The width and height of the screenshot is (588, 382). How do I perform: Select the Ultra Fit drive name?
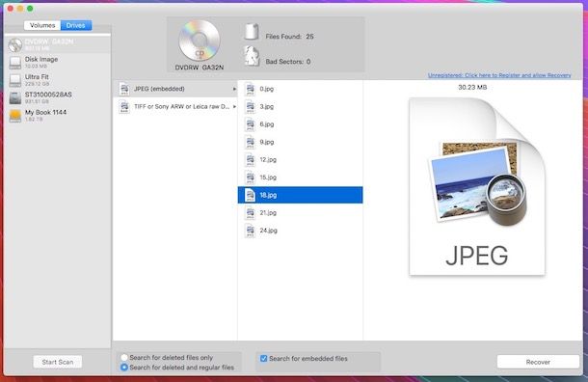point(37,77)
